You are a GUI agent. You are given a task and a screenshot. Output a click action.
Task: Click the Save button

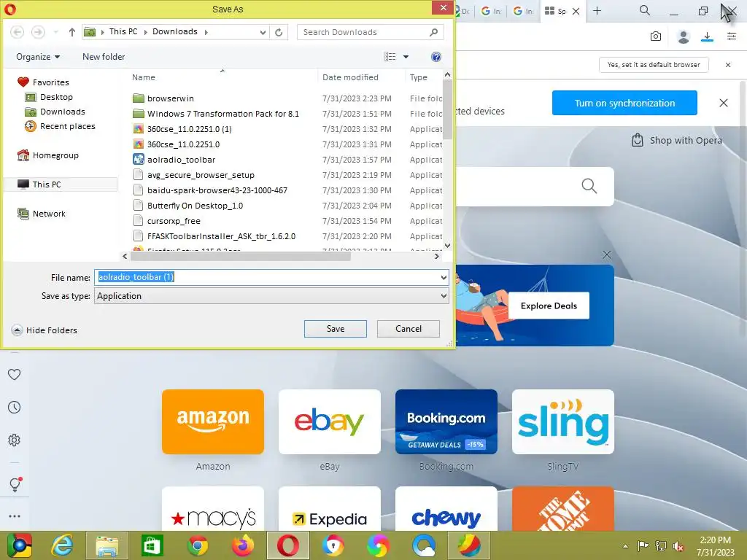(336, 329)
